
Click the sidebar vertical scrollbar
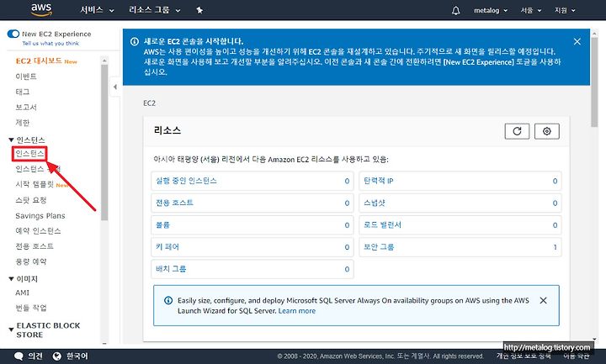tap(104, 141)
